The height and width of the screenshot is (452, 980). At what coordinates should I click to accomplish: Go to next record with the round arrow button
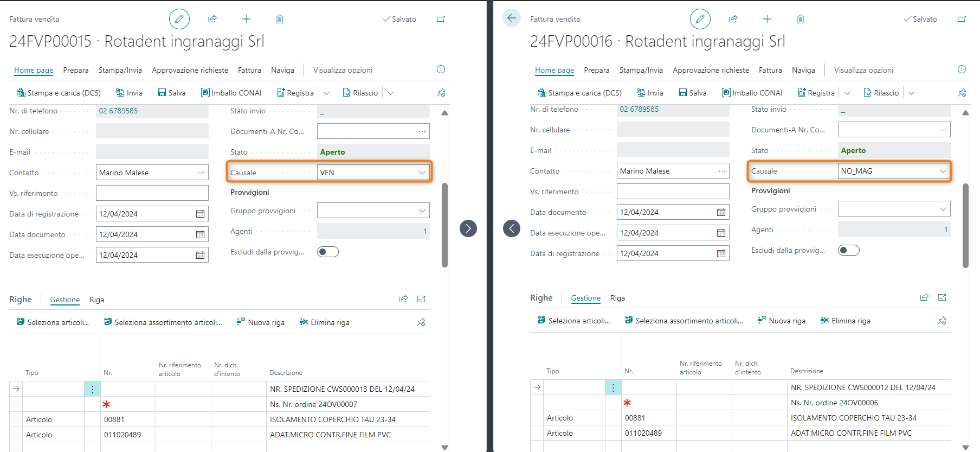click(x=468, y=228)
